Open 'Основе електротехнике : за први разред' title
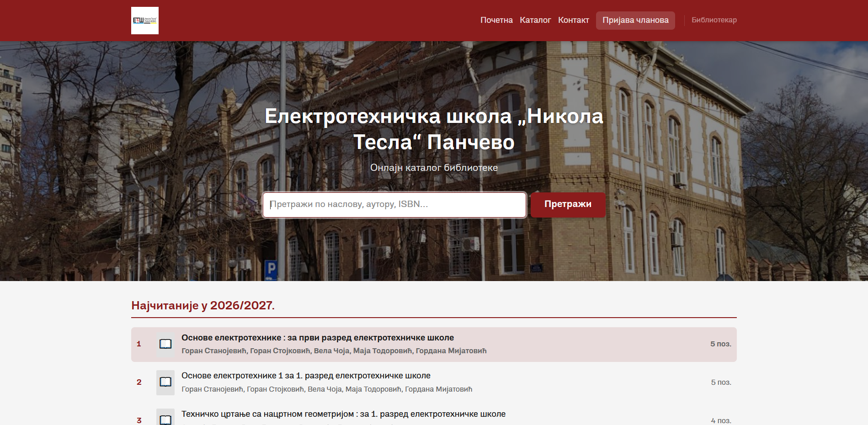This screenshot has height=425, width=868. (x=318, y=338)
